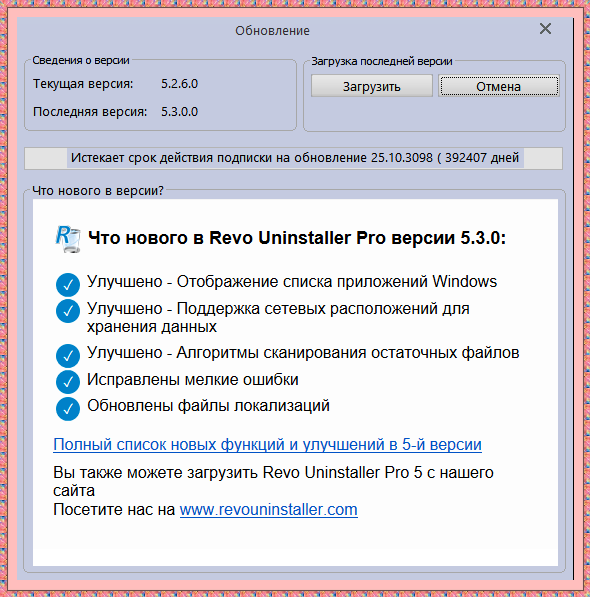This screenshot has width=590, height=597.
Task: Open the www.revouninstaller.com link
Action: [268, 509]
